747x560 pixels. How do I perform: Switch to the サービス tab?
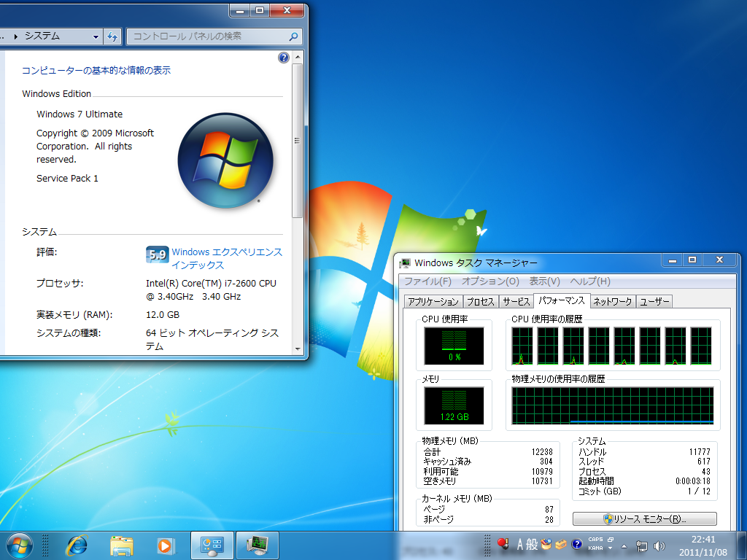coord(516,301)
